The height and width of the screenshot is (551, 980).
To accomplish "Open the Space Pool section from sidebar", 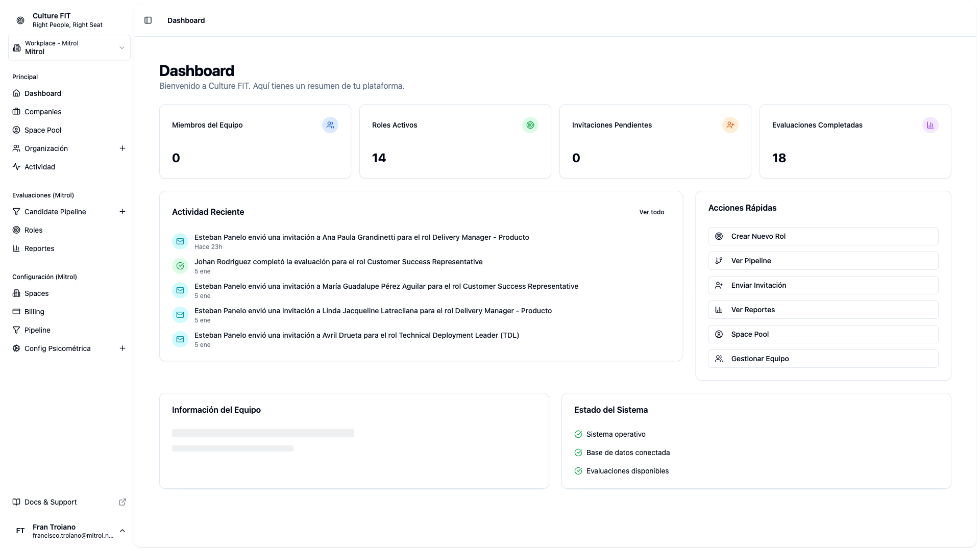I will [16, 130].
